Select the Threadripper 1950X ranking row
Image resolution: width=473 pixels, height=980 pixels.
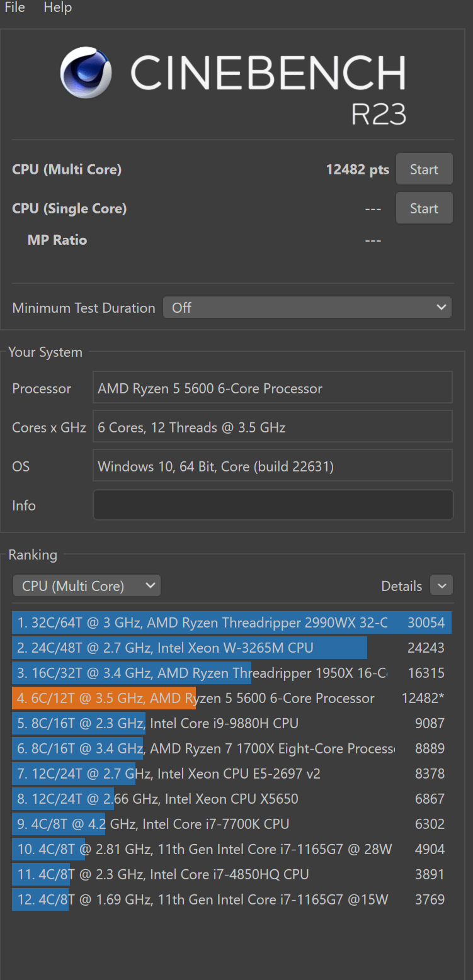point(232,673)
